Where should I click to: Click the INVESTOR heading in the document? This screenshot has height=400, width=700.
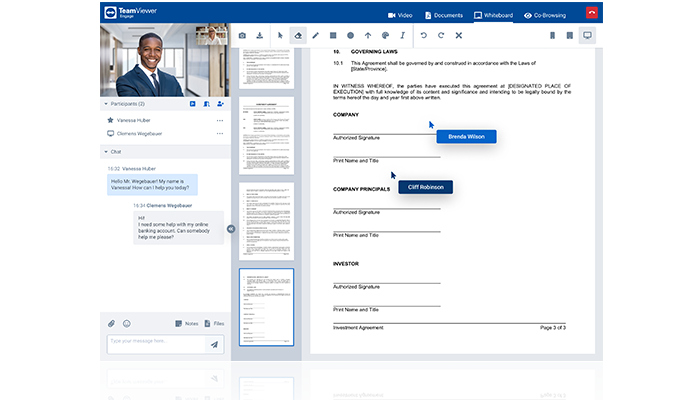pos(346,264)
